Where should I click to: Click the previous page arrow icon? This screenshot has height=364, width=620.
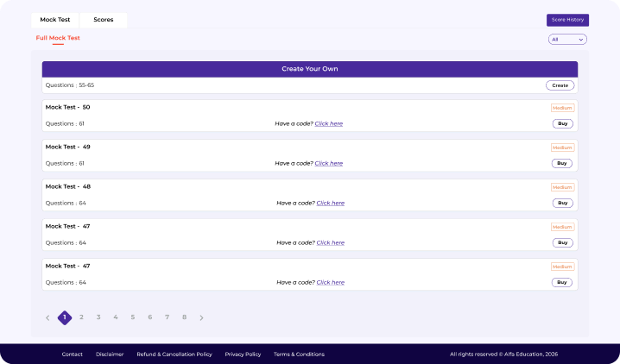[47, 317]
